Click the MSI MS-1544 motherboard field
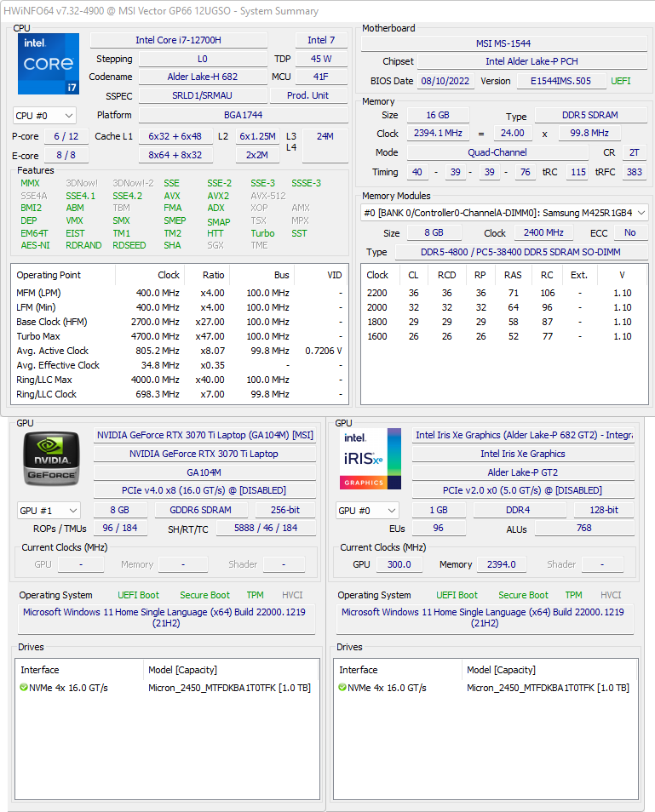The width and height of the screenshot is (655, 812). pyautogui.click(x=503, y=43)
